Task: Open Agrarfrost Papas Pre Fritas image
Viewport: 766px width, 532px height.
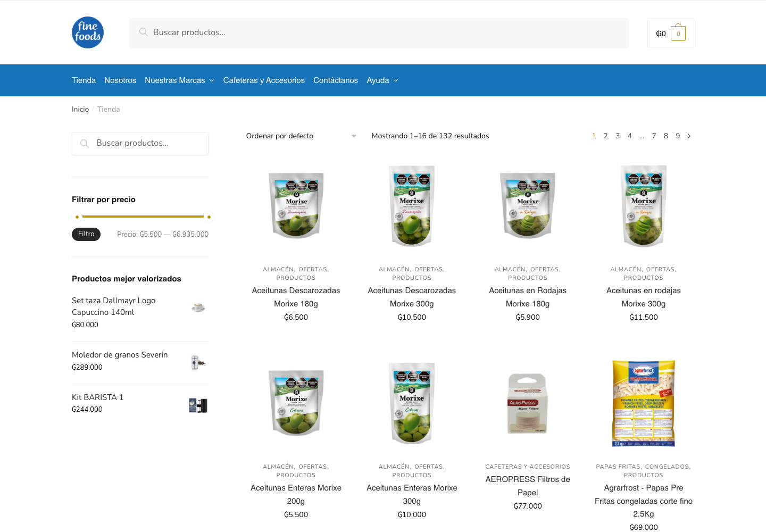Action: 644,403
